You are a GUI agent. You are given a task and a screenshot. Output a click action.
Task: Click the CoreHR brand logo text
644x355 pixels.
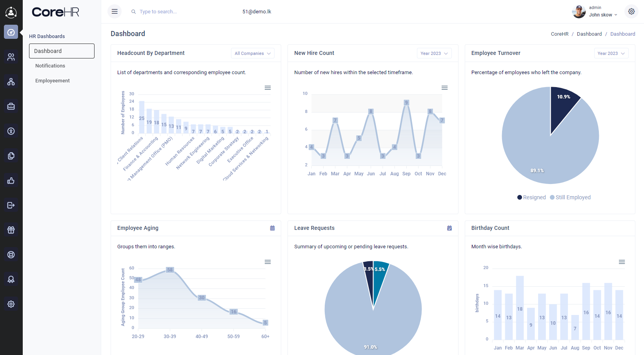pos(55,12)
